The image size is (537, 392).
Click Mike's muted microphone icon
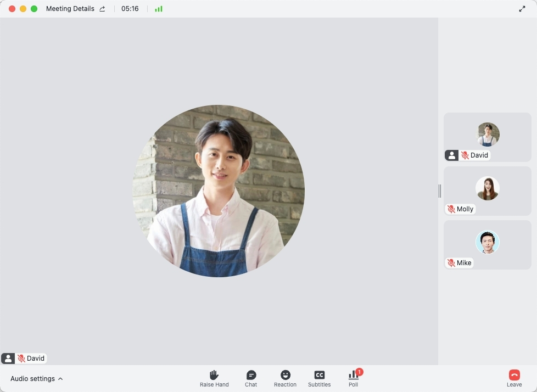tap(451, 263)
